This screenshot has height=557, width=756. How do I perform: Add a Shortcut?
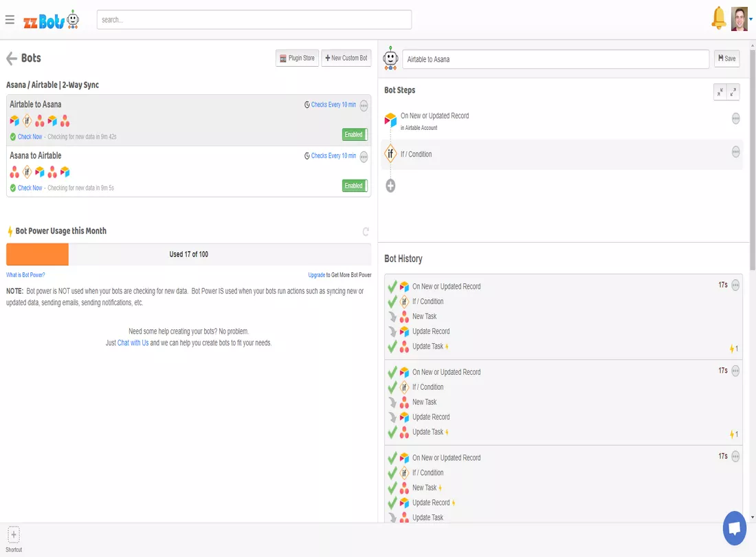pos(14,539)
